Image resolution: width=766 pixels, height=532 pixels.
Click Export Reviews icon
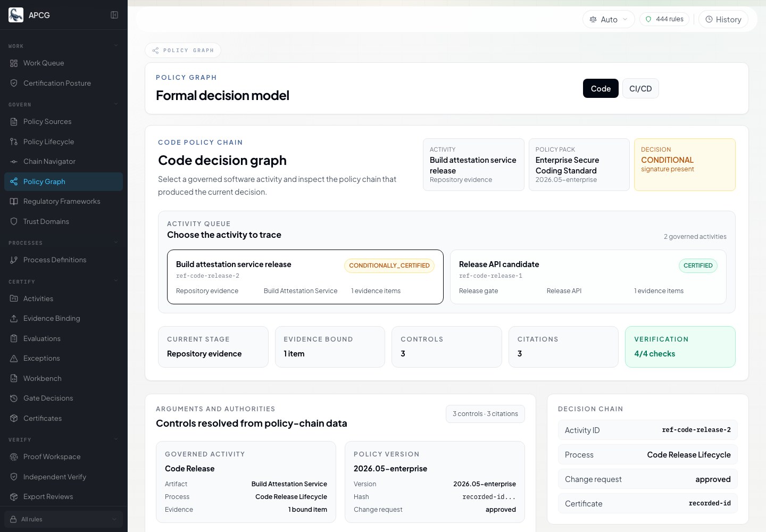(14, 497)
